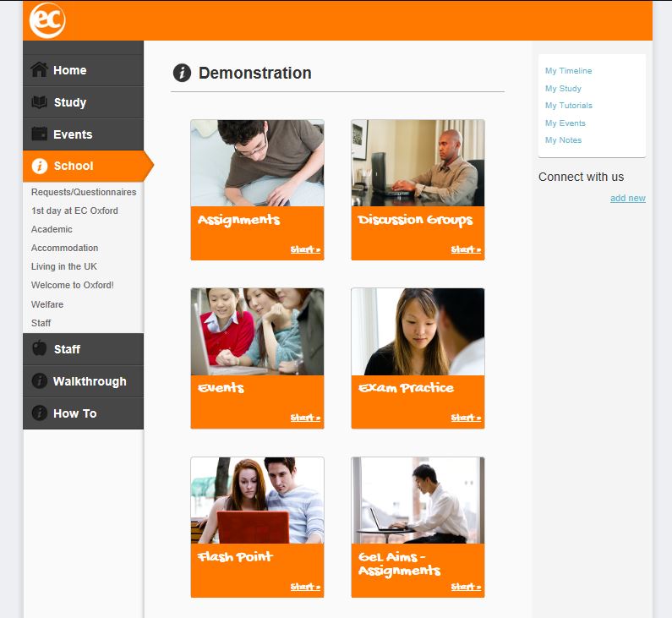Image resolution: width=672 pixels, height=618 pixels.
Task: Click the Demonstration heading text
Action: tap(255, 73)
